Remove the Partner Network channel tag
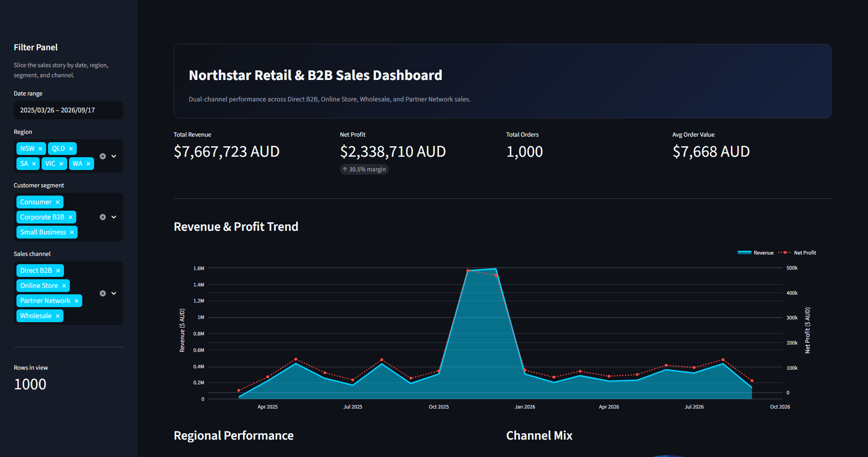Screen dimensions: 868x457 [x=76, y=301]
